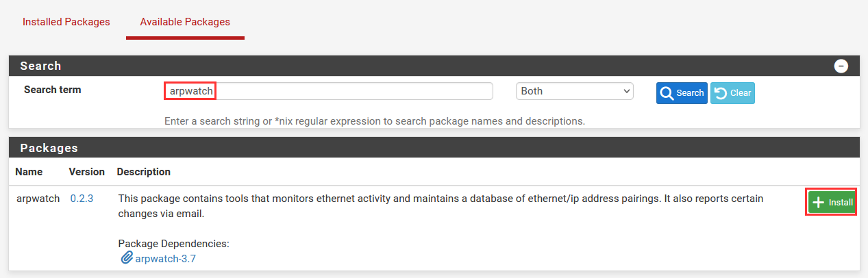868x278 pixels.
Task: Open the Both search scope dropdown
Action: pos(574,91)
